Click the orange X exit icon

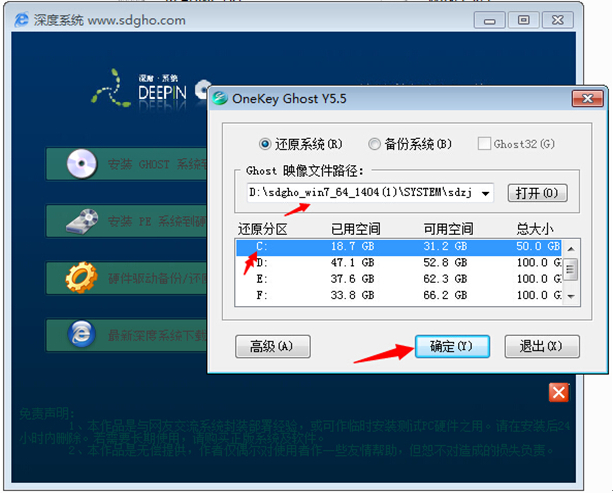tap(559, 392)
